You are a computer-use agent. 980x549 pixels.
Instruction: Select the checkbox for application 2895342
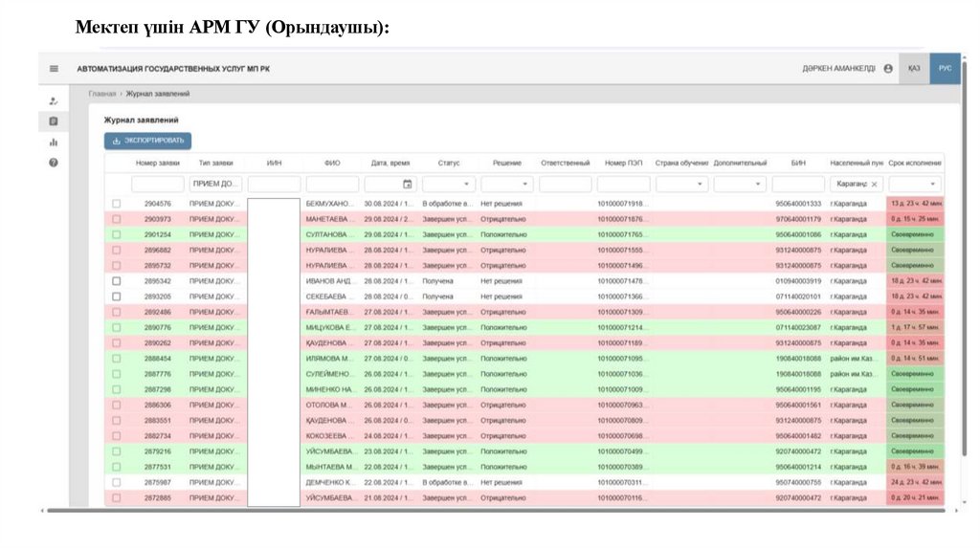coord(116,281)
